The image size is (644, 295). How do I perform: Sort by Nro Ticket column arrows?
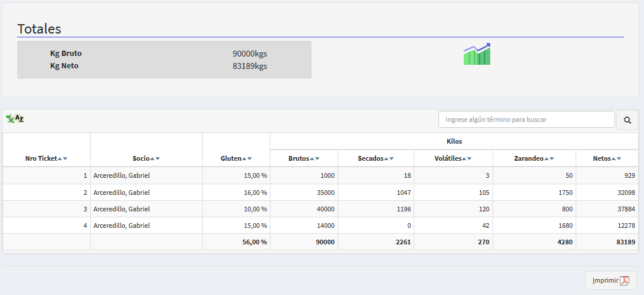62,158
